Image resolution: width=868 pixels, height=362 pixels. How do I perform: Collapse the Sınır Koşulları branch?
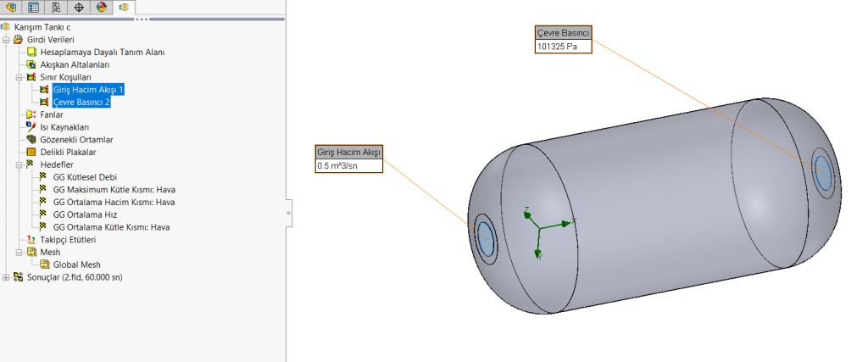[19, 77]
